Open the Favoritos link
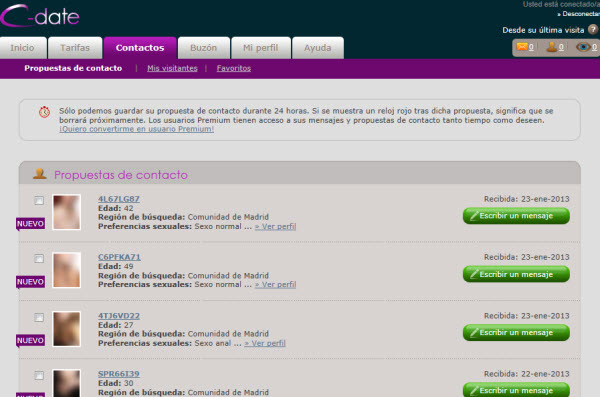 [x=234, y=68]
